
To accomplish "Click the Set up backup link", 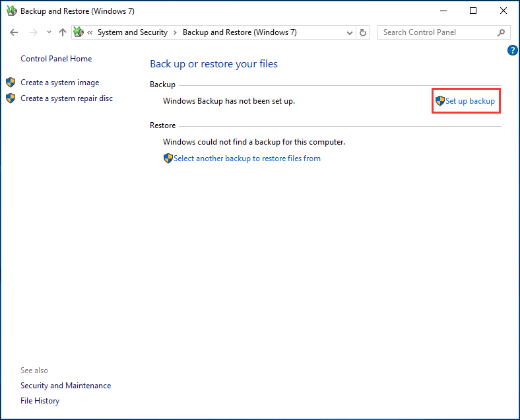I will coord(470,101).
